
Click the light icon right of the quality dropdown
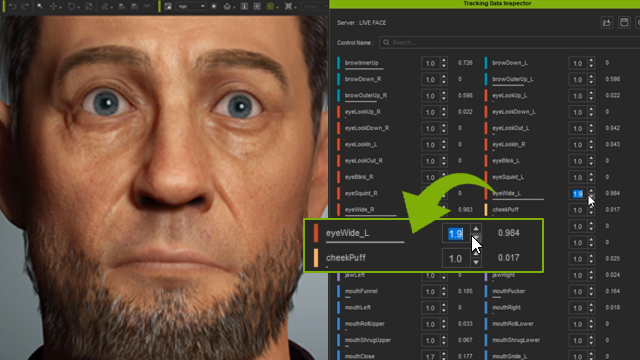point(214,7)
